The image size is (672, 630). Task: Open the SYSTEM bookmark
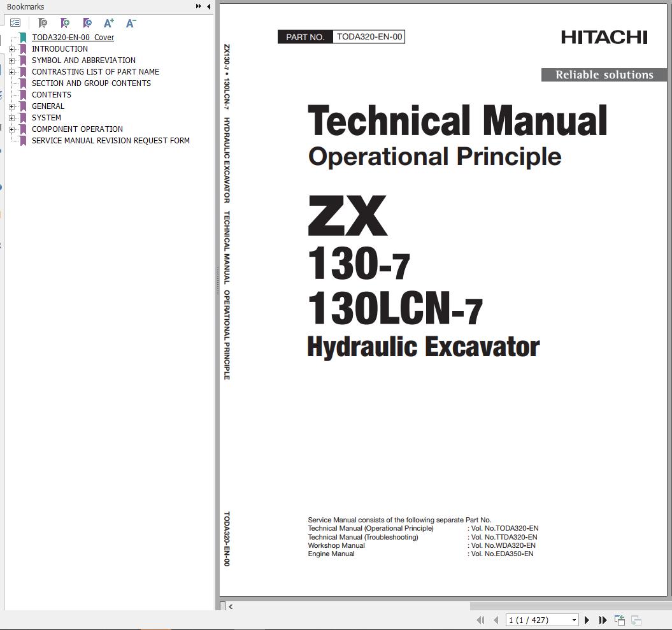pos(46,117)
